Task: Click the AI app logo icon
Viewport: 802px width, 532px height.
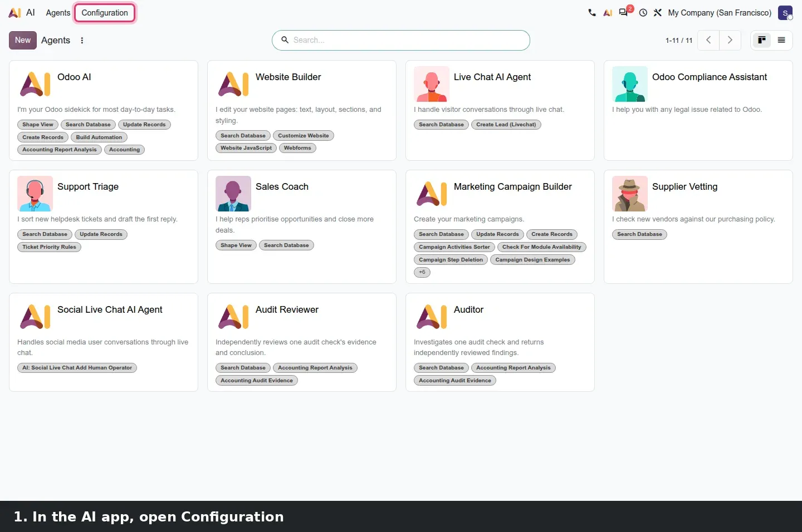Action: click(15, 12)
